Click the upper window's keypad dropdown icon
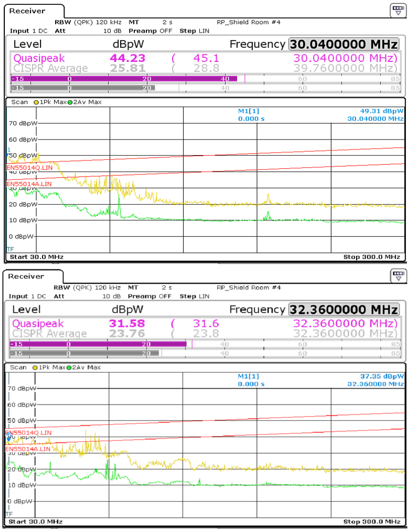The height and width of the screenshot is (532, 410). 398,10
